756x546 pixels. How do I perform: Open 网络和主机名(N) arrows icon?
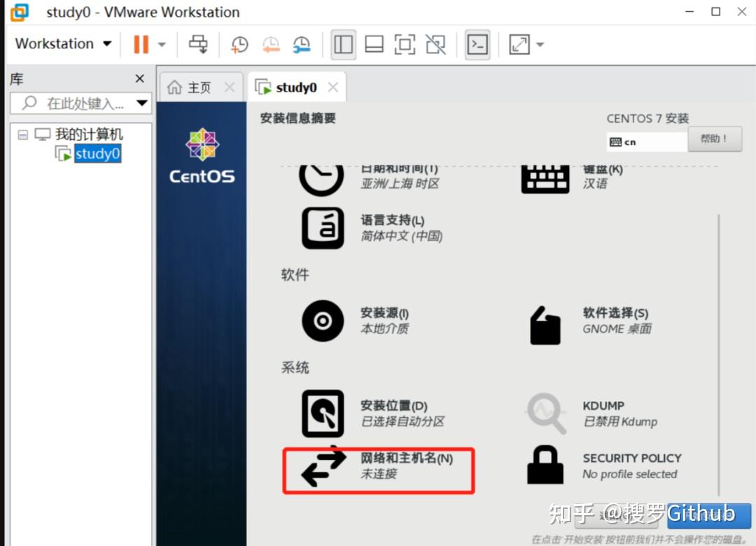coord(323,466)
